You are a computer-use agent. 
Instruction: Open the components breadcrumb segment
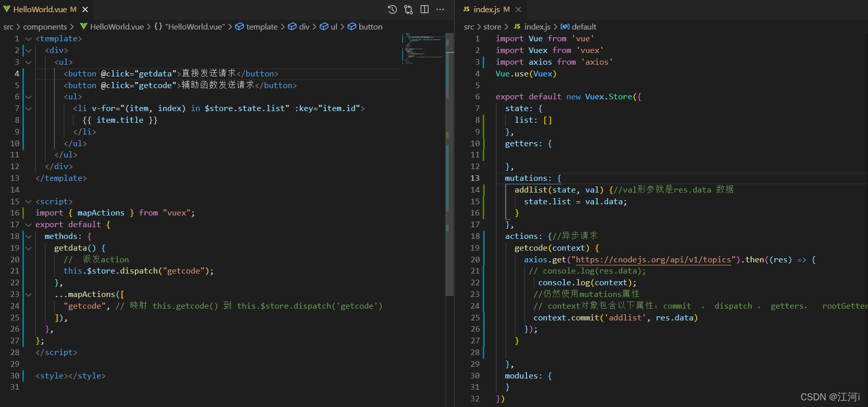point(45,26)
